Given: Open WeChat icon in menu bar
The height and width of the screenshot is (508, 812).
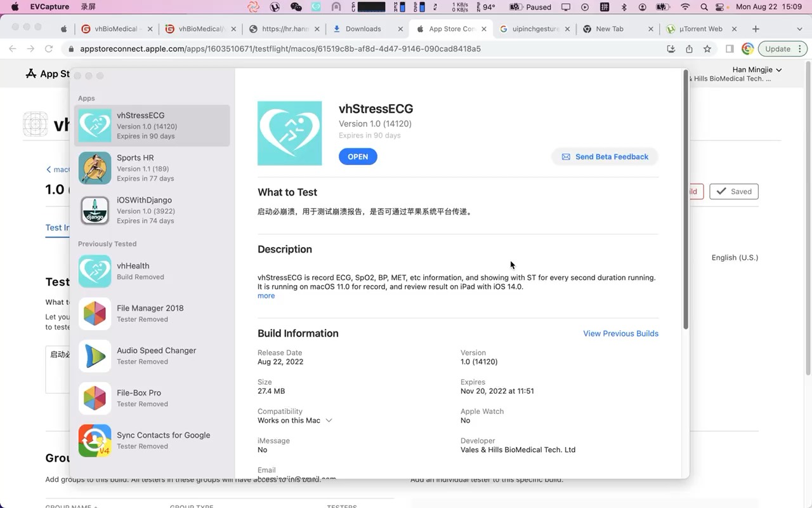Looking at the screenshot, I should [x=296, y=8].
